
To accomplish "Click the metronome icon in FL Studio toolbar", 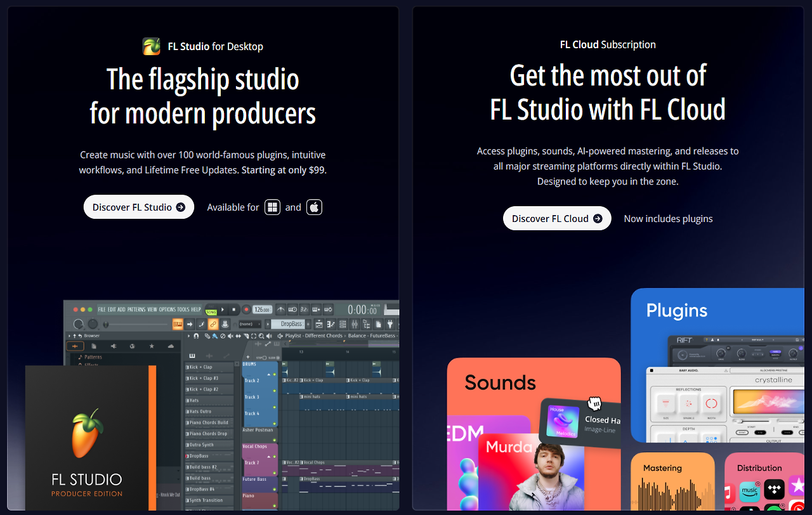I will [x=281, y=310].
